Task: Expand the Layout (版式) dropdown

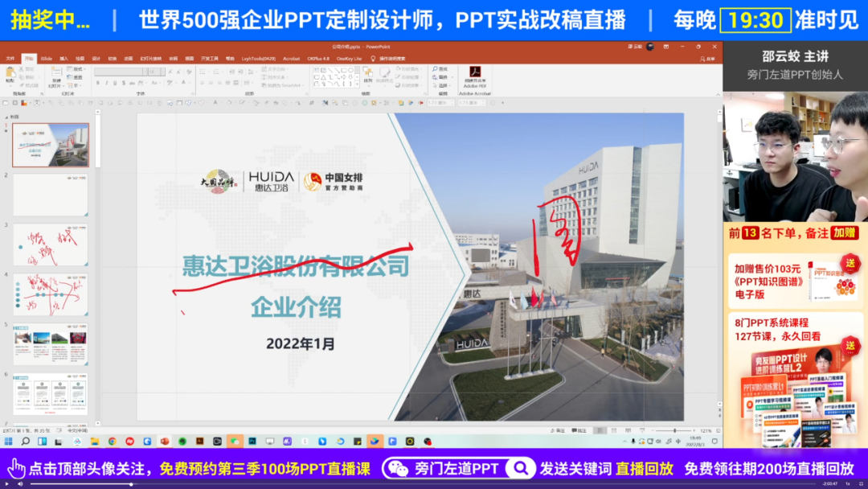Action: 76,69
